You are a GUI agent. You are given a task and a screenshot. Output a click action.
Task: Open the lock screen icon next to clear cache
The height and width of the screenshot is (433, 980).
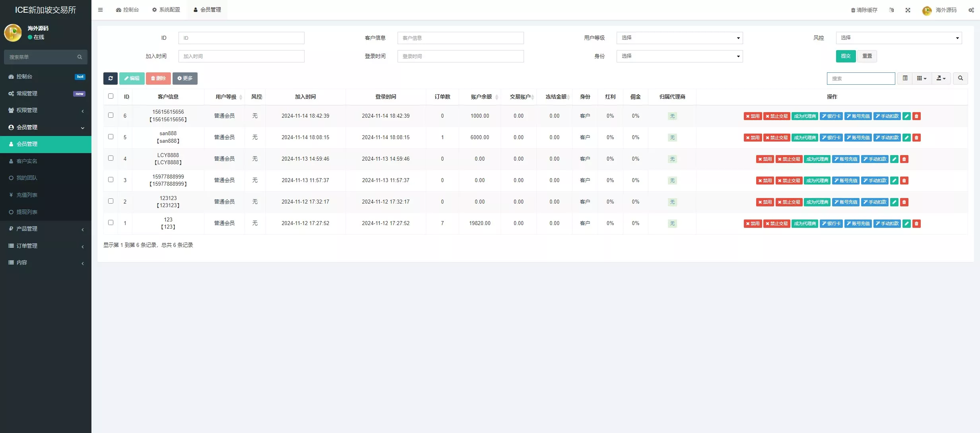892,10
